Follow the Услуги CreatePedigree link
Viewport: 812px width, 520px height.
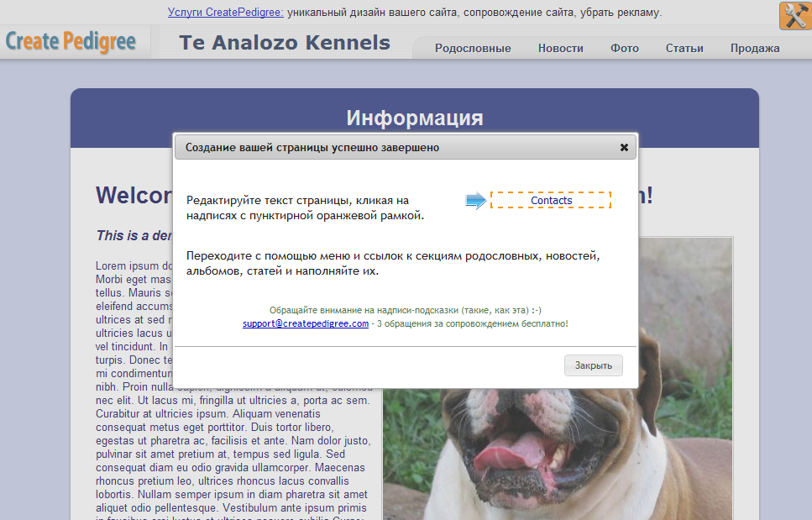[225, 12]
